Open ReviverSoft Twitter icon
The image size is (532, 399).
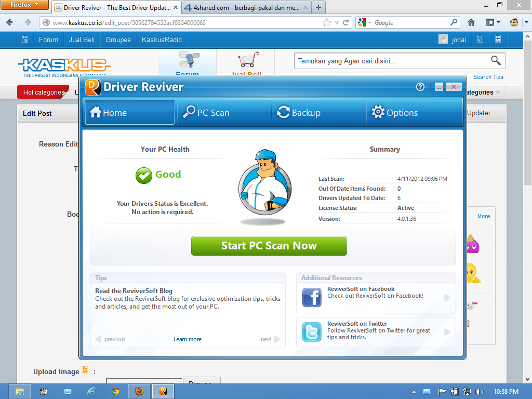coord(312,331)
